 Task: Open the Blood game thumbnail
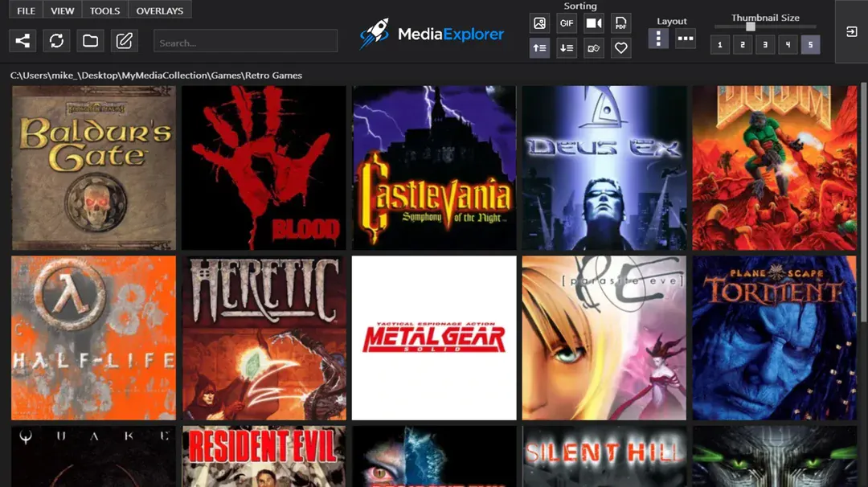pyautogui.click(x=264, y=168)
